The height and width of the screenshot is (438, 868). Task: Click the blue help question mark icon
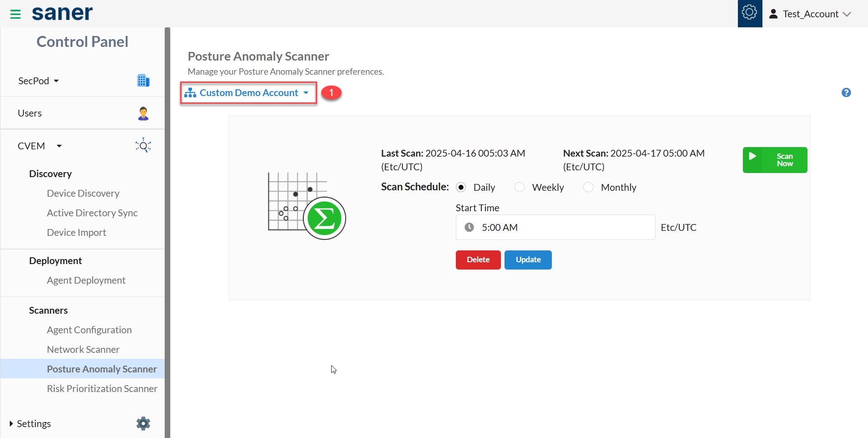coord(846,92)
